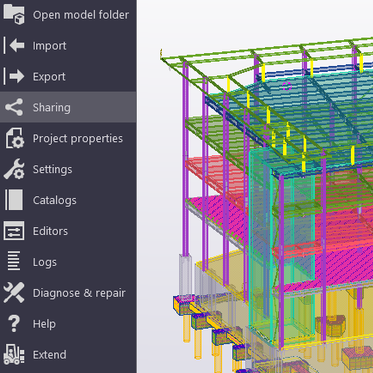373x373 pixels.
Task: Click the Extend forklift icon
Action: point(14,354)
